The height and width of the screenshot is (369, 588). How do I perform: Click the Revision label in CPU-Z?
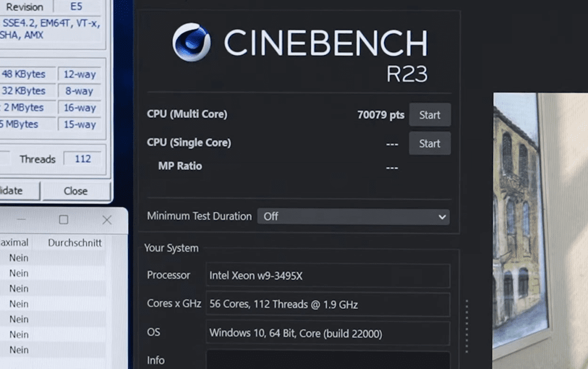tap(25, 7)
